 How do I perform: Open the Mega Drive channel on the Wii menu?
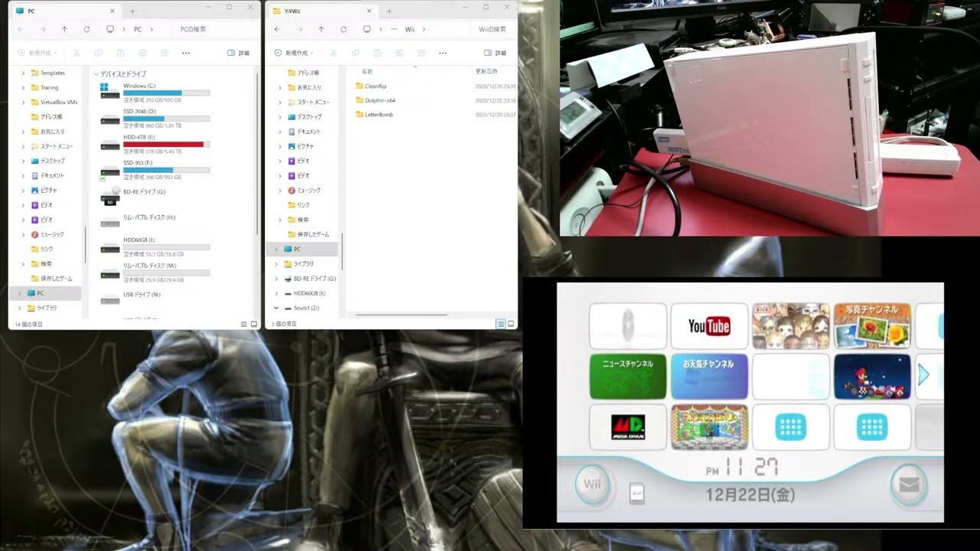click(x=628, y=427)
